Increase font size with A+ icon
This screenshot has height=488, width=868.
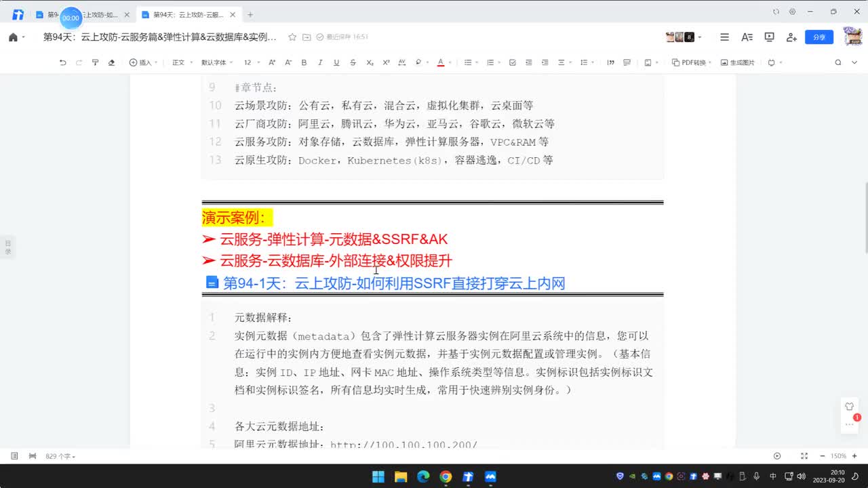point(272,62)
